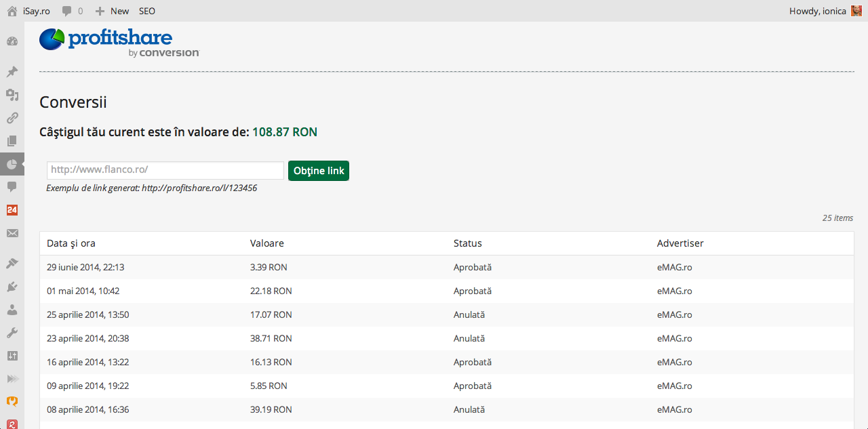Open Comments speech bubble in sidebar
868x429 pixels.
point(12,186)
